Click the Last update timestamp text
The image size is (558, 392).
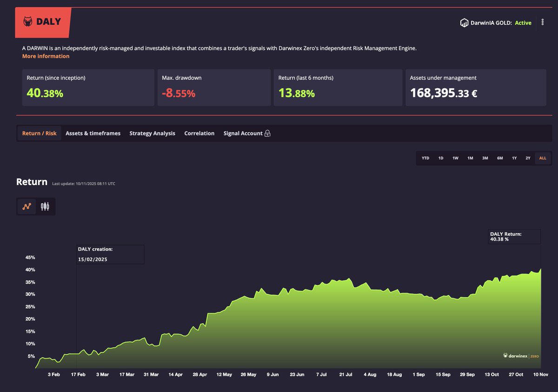[84, 184]
